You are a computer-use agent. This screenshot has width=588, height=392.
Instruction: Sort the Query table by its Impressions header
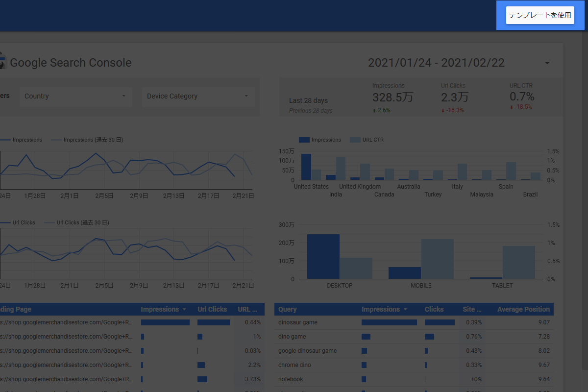384,309
